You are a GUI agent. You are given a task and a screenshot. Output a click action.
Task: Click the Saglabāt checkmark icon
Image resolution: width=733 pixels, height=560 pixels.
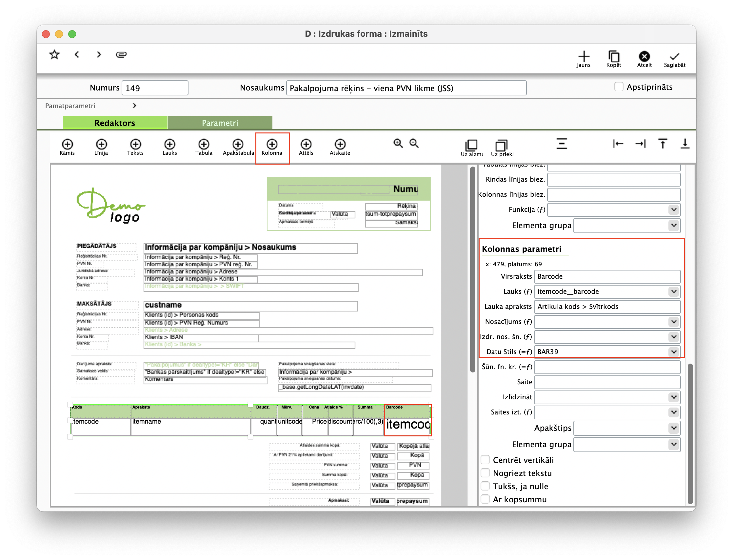[x=674, y=56]
